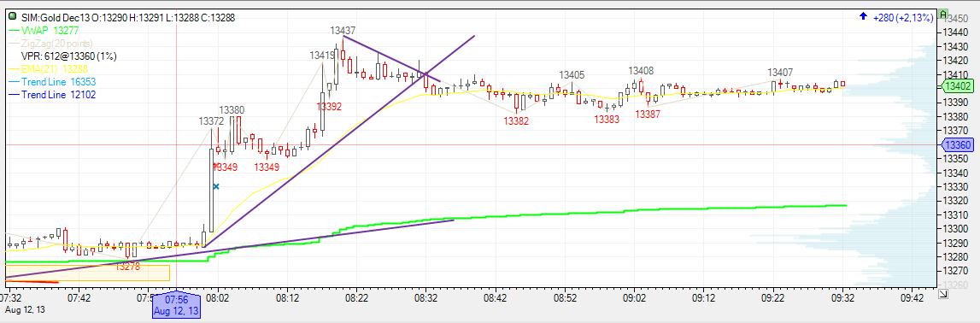Click the 13270 level on price axis
This screenshot has height=323, width=980.
pyautogui.click(x=955, y=271)
